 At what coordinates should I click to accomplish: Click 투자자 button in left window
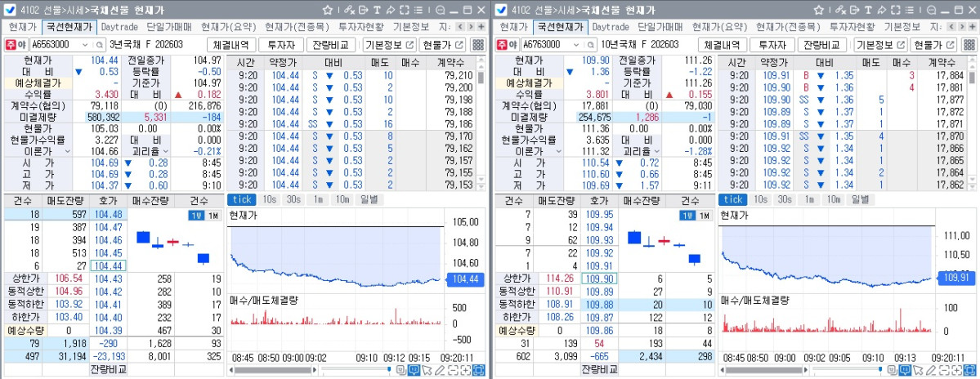(x=281, y=45)
